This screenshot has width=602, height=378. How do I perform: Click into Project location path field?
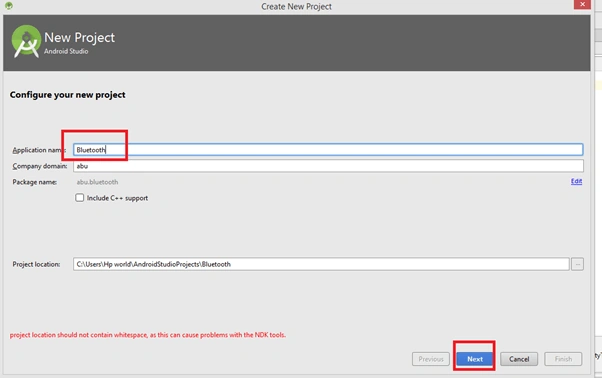point(321,264)
